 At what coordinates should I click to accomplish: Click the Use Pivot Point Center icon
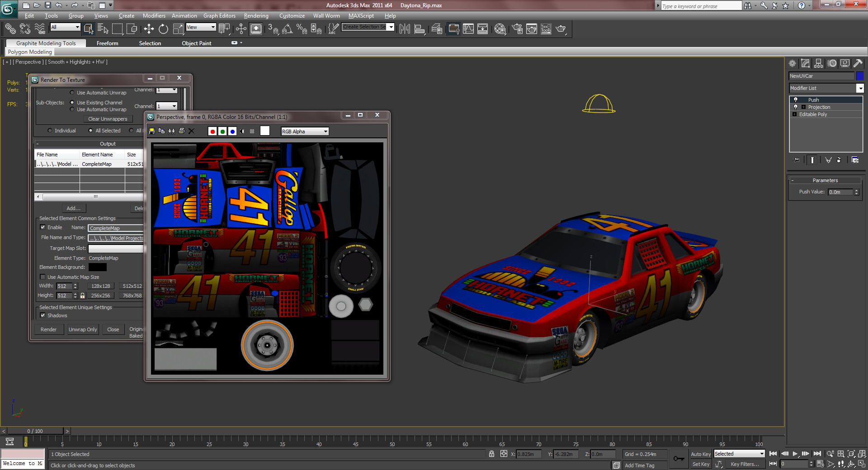coord(224,29)
